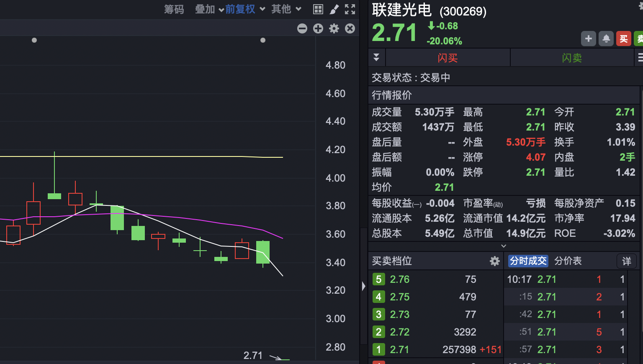Screen dimensions: 643x364
Task: Open chart indicator settings gear
Action: pyautogui.click(x=334, y=28)
